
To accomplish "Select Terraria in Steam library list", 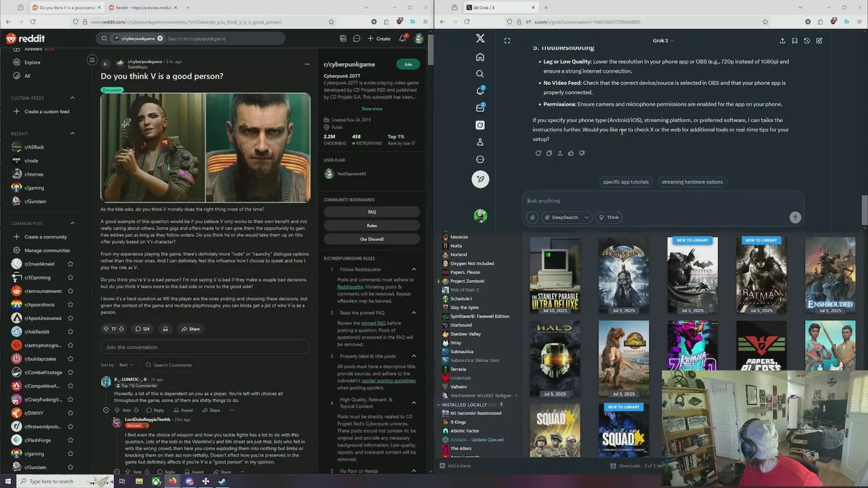I will click(458, 369).
